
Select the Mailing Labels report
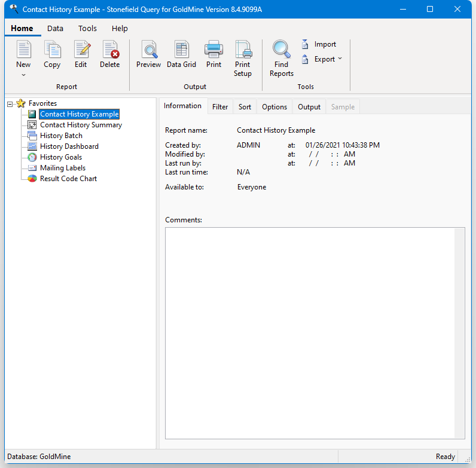63,168
